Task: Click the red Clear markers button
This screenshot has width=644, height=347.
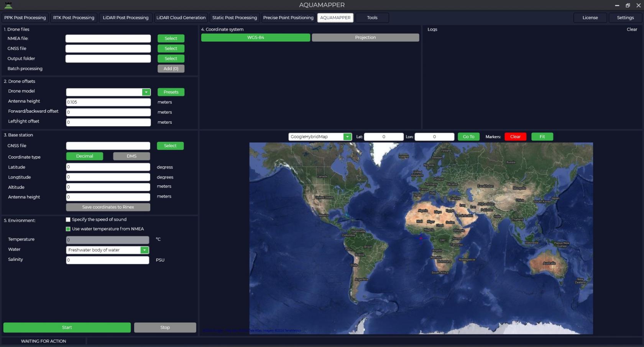Action: [x=515, y=137]
